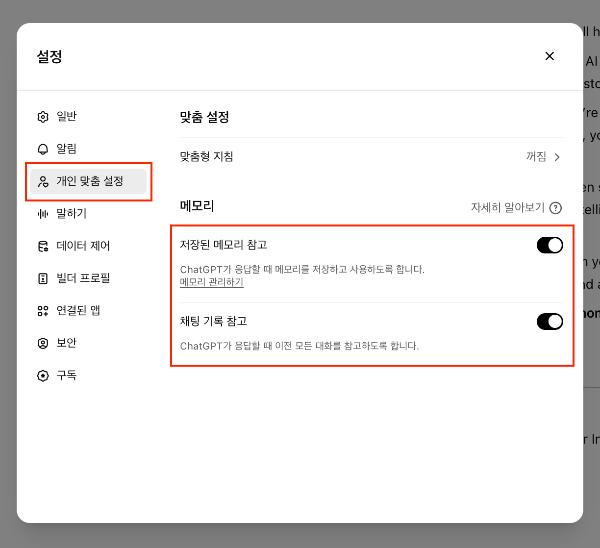Screen dimensions: 600x548
Task: Turn off the 채팅 기록 참고 toggle
Action: pos(549,321)
